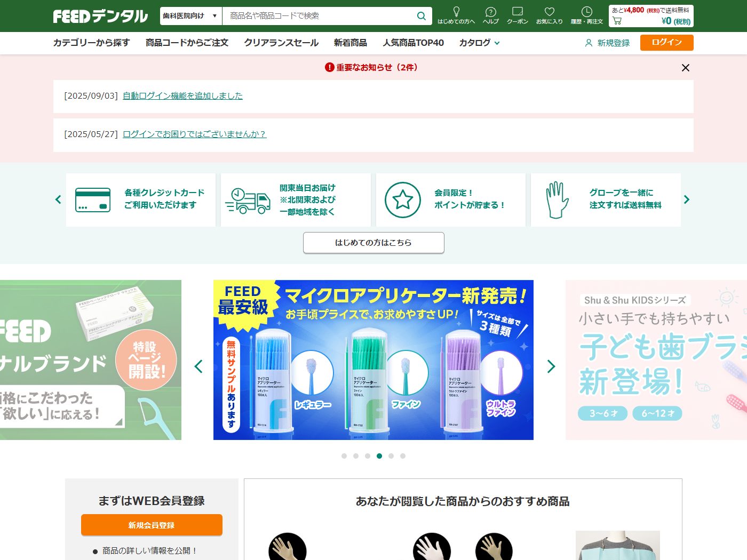Select the first banner pagination dot
This screenshot has height=560, width=747.
(344, 456)
